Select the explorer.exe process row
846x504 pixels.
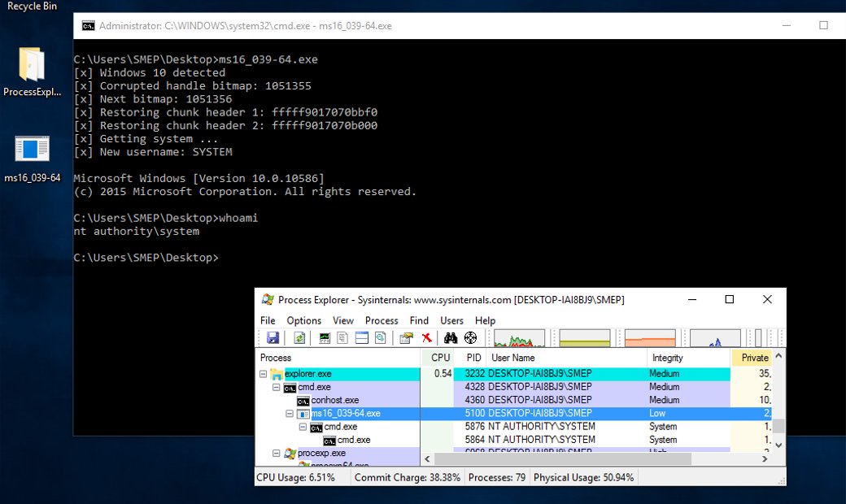tap(513, 374)
